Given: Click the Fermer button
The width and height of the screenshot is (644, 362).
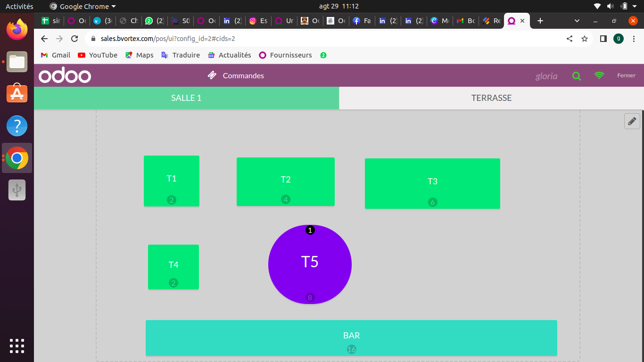Looking at the screenshot, I should [626, 75].
